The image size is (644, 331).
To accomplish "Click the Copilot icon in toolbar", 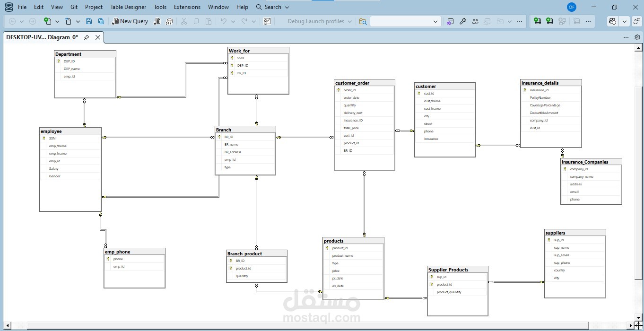I will tap(613, 21).
